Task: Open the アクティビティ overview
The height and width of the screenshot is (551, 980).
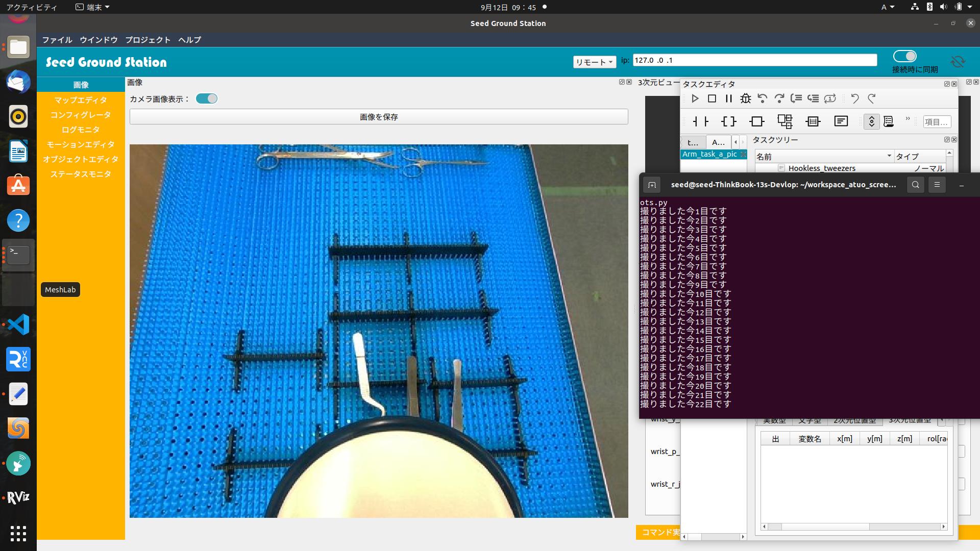Action: click(32, 7)
